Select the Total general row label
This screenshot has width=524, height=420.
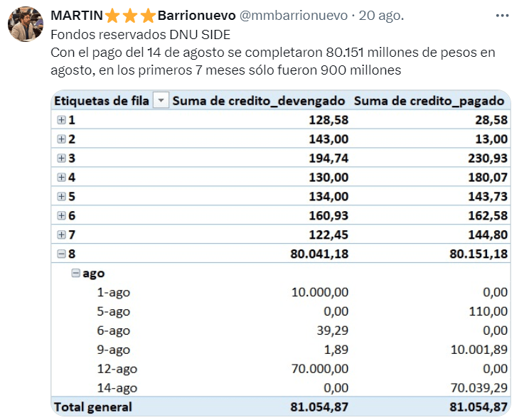click(x=93, y=407)
